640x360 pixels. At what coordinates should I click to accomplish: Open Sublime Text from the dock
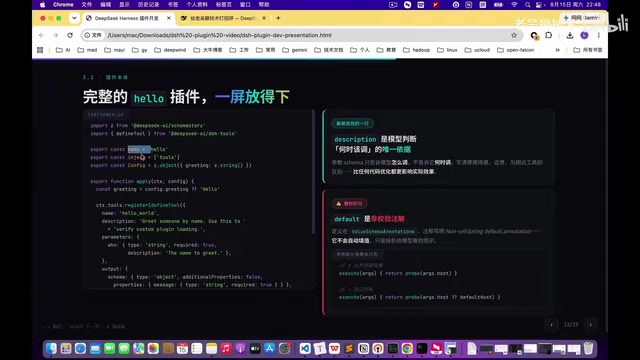click(349, 349)
